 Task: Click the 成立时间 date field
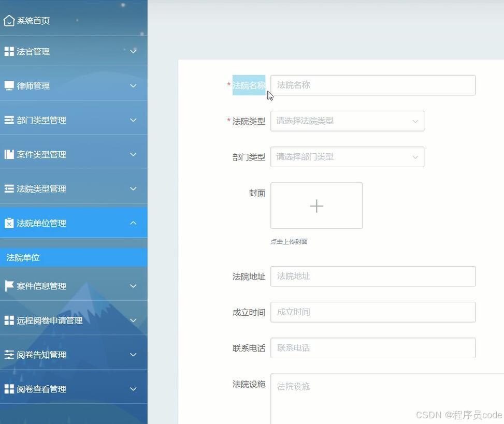point(372,312)
